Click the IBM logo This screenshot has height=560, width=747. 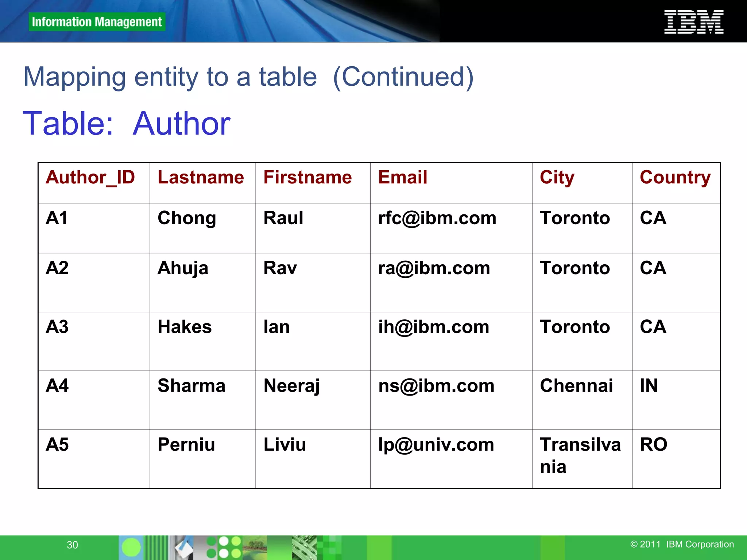tap(694, 22)
